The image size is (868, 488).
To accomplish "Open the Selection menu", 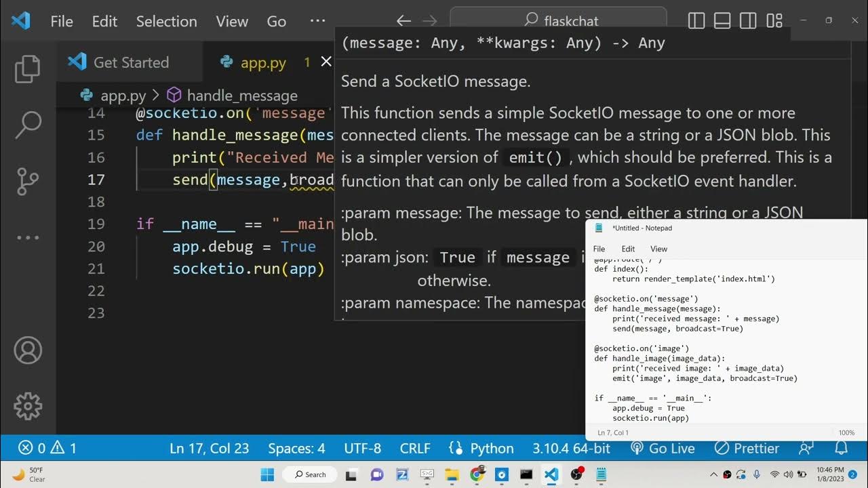I will click(166, 21).
